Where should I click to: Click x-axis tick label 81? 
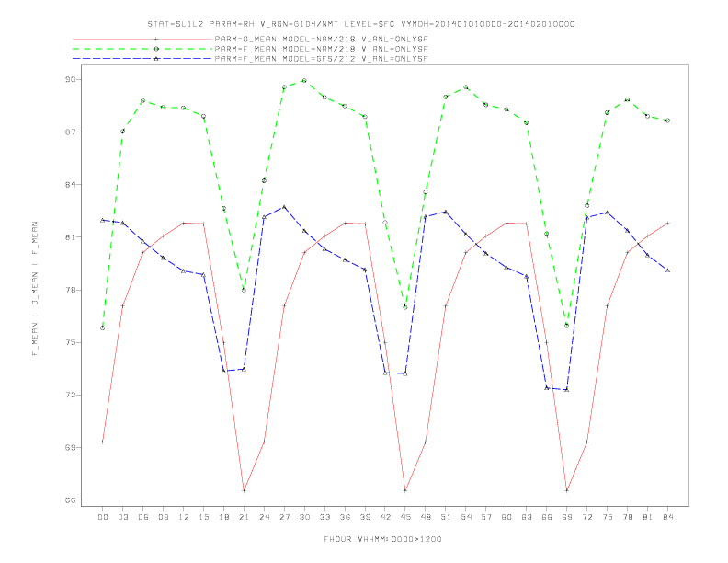pos(648,517)
